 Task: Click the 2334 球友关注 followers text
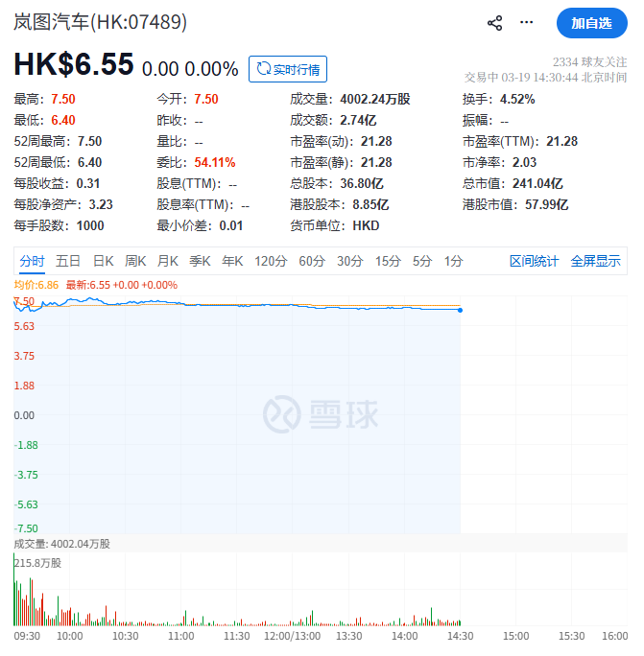[x=589, y=62]
